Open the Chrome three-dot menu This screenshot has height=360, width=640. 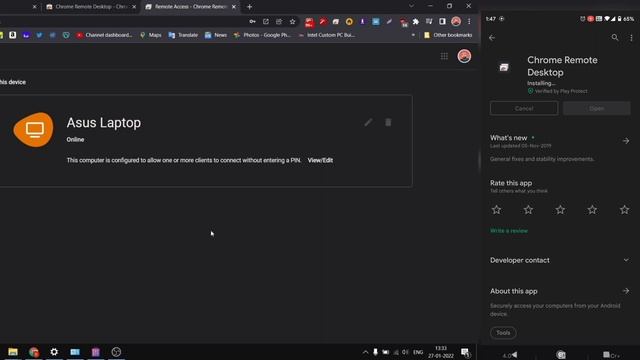pyautogui.click(x=469, y=22)
